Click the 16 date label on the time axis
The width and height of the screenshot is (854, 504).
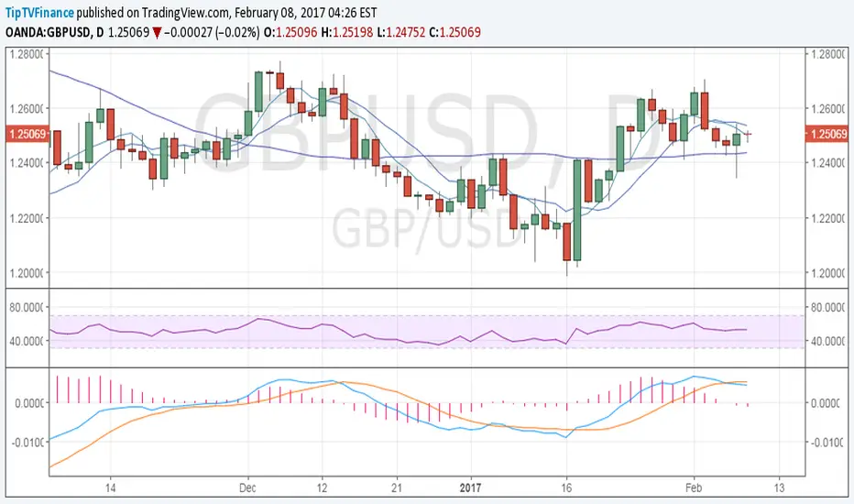tap(566, 488)
